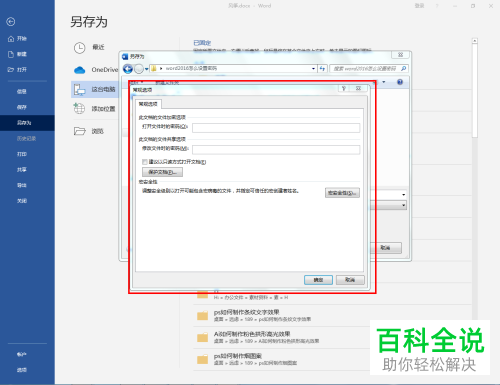
Task: Click the Forward navigation arrow in Save As dialog
Action: coord(139,69)
